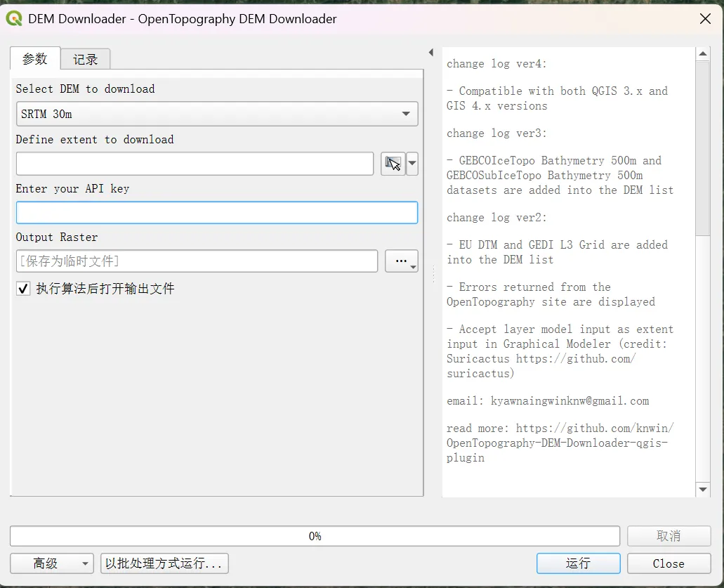Close the DEM Downloader dialog window
The width and height of the screenshot is (724, 588).
[705, 19]
